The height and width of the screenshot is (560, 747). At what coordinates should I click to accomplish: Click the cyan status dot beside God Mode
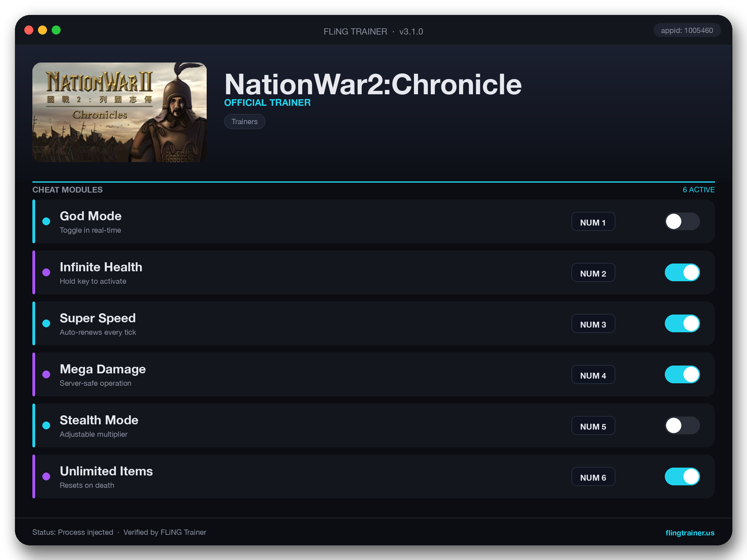pyautogui.click(x=46, y=222)
